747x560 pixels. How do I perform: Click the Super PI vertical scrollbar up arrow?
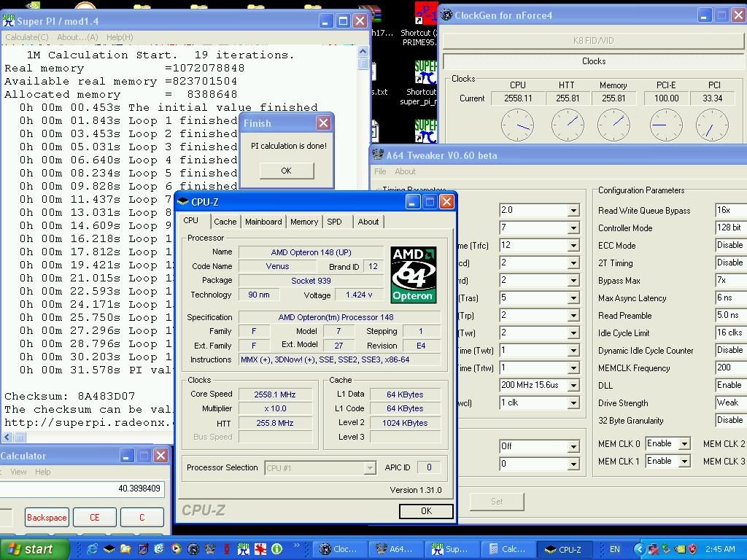363,52
